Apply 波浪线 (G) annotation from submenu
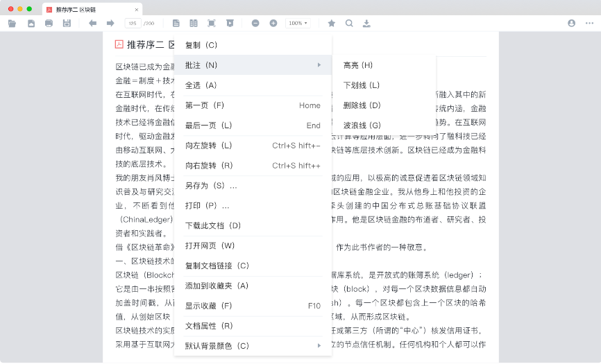 (x=384, y=125)
